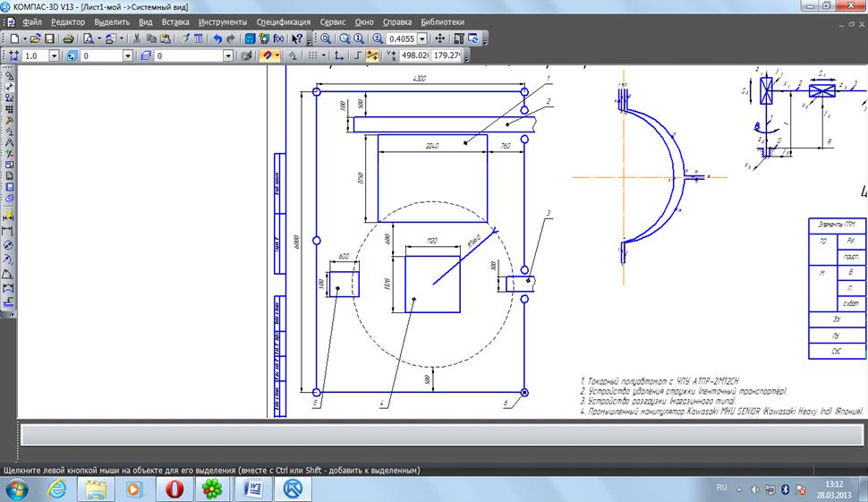
Task: Click the X coordinate input field
Action: (x=414, y=55)
